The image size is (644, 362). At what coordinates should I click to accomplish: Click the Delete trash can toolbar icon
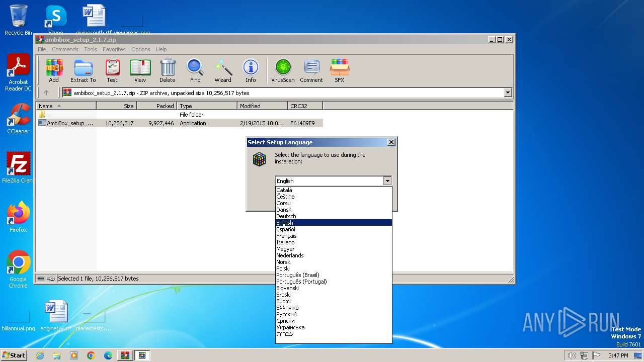click(168, 70)
